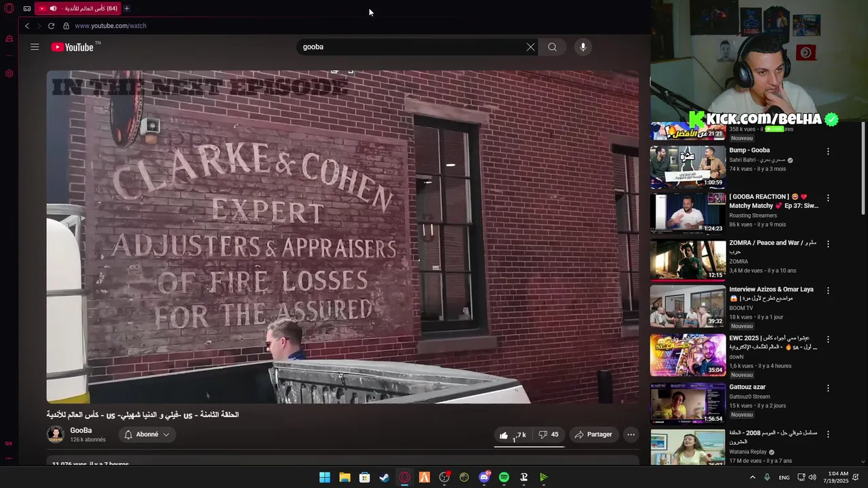Open options menu for Bump - Gooba
868x488 pixels.
(828, 152)
